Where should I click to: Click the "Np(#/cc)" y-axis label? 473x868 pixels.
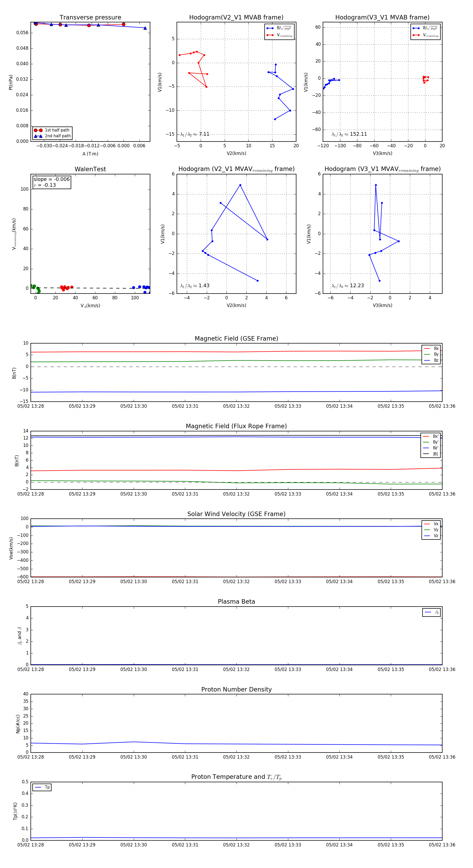pyautogui.click(x=18, y=724)
